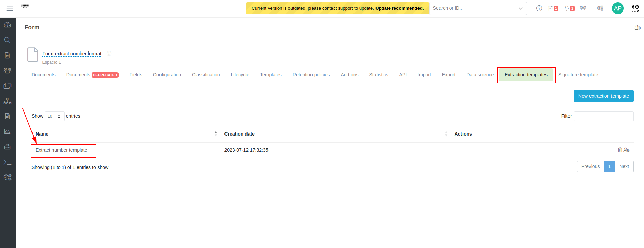Image resolution: width=644 pixels, height=248 pixels.
Task: Open the Extract number template link
Action: (x=61, y=150)
